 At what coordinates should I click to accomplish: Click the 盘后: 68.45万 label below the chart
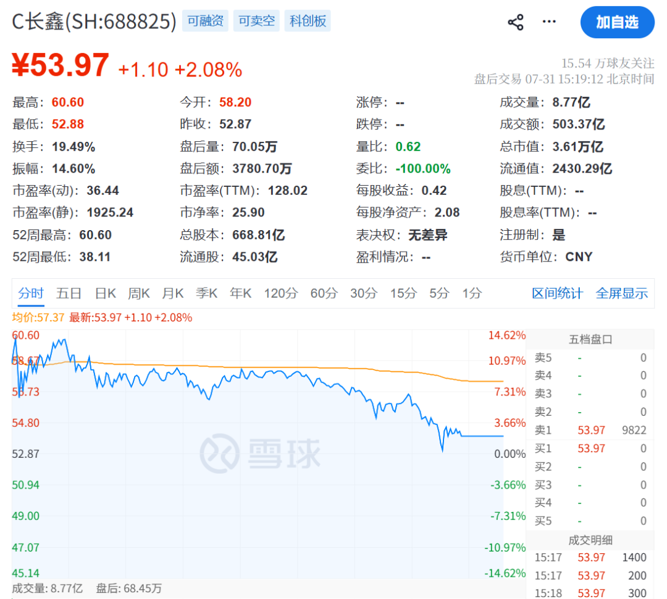click(129, 588)
